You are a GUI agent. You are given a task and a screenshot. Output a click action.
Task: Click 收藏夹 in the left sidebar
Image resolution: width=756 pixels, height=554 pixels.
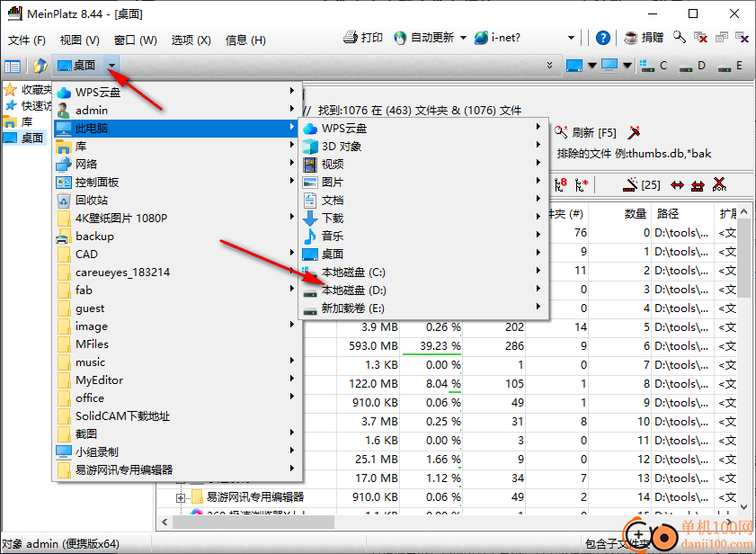28,90
